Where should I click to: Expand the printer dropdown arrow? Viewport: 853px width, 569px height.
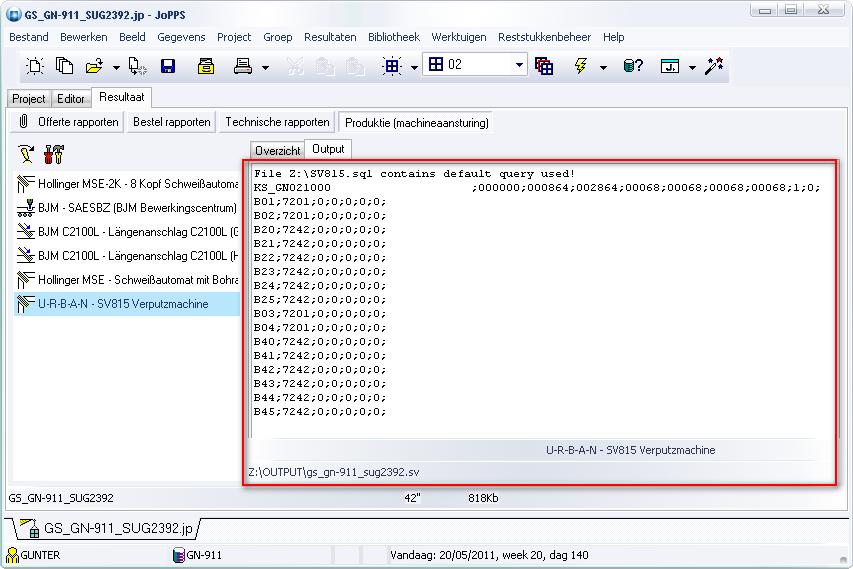[265, 67]
